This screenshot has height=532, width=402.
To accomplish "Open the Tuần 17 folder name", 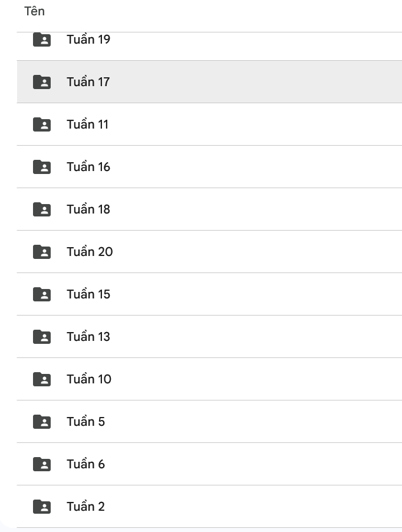I will coord(88,82).
